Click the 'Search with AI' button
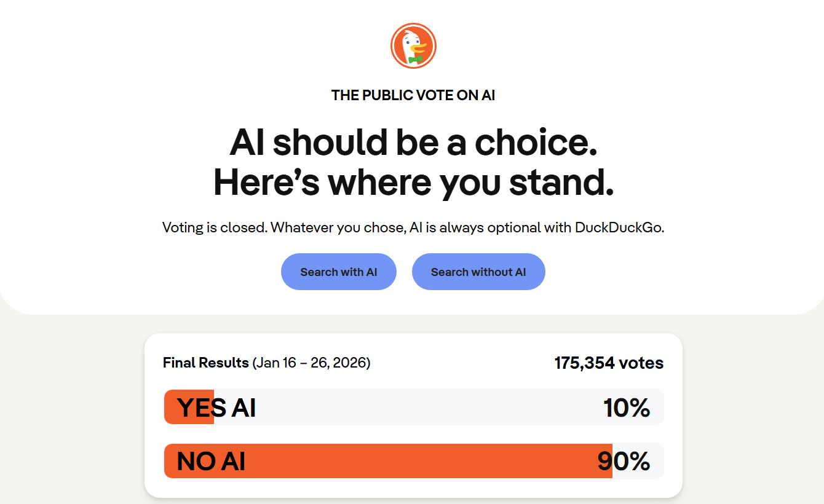Image resolution: width=824 pixels, height=504 pixels. 339,272
